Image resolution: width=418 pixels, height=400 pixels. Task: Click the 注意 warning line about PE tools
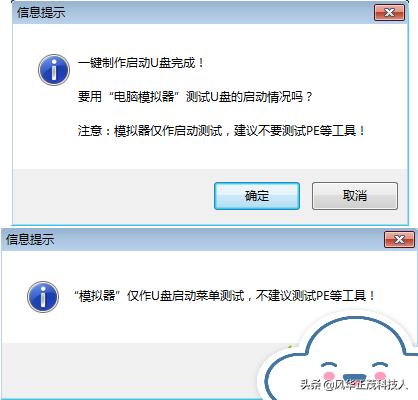click(x=222, y=130)
